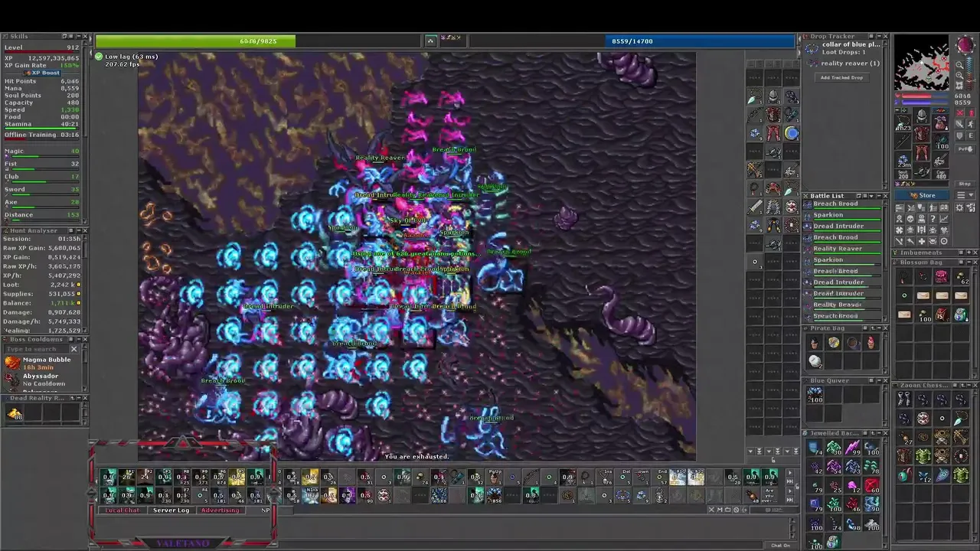Screen dimensions: 980x551
Task: Expand the Imbuements panel with plus icon
Action: pyautogui.click(x=969, y=253)
